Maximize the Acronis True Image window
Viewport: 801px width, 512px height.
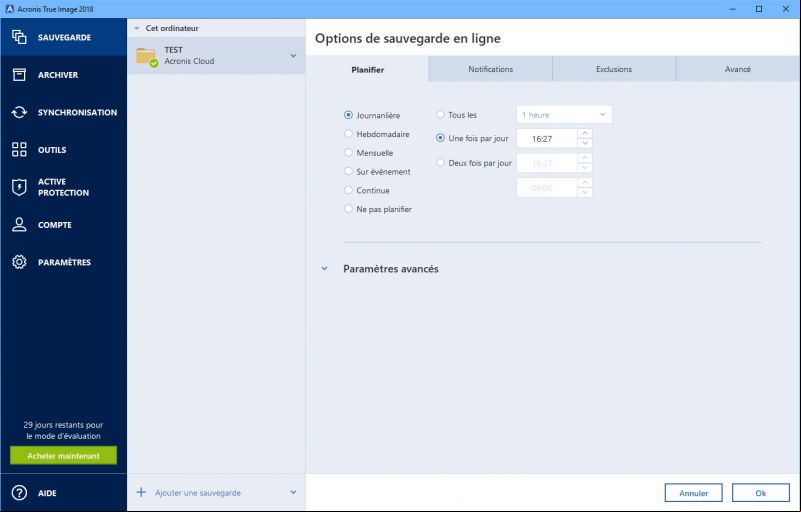[759, 9]
